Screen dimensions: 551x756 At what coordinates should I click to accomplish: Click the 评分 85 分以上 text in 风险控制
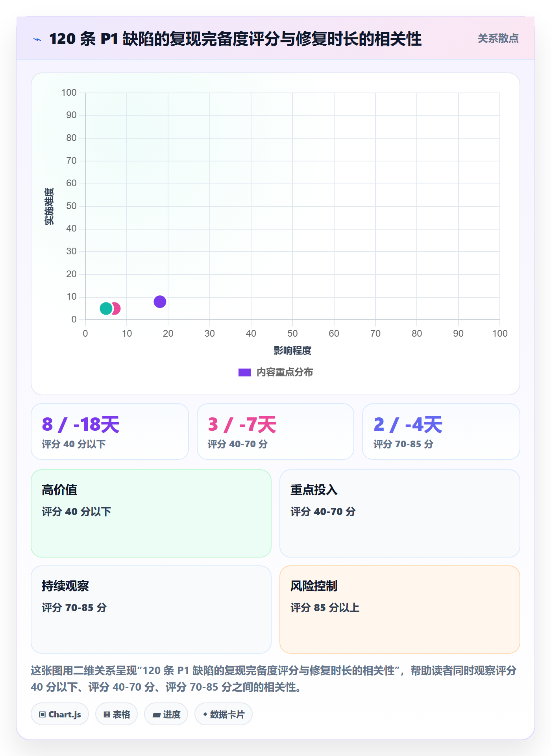pos(325,608)
